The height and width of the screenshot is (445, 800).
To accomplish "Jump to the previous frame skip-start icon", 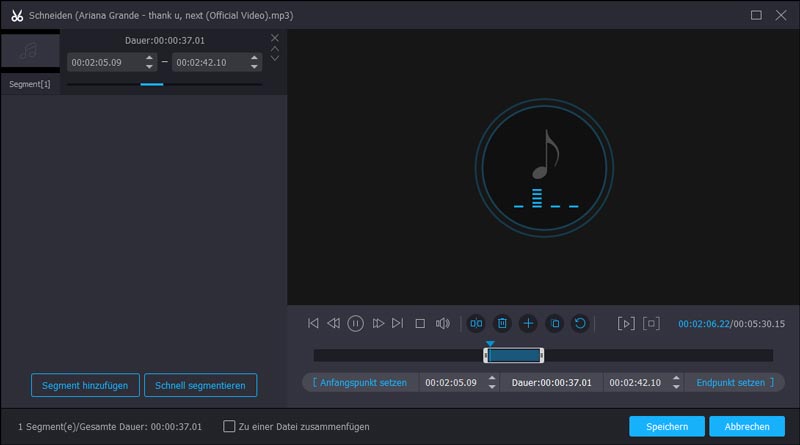I will [313, 323].
